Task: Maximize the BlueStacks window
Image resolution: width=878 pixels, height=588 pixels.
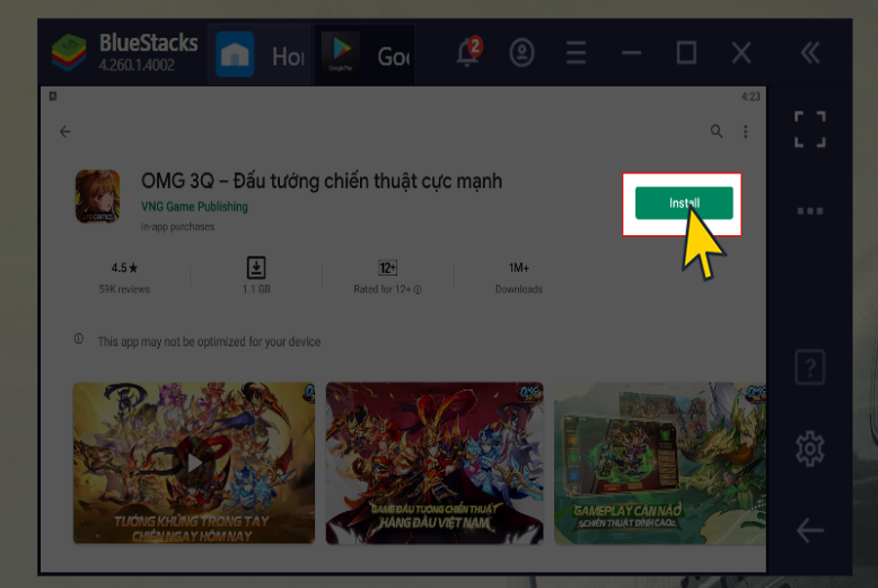Action: click(x=687, y=54)
